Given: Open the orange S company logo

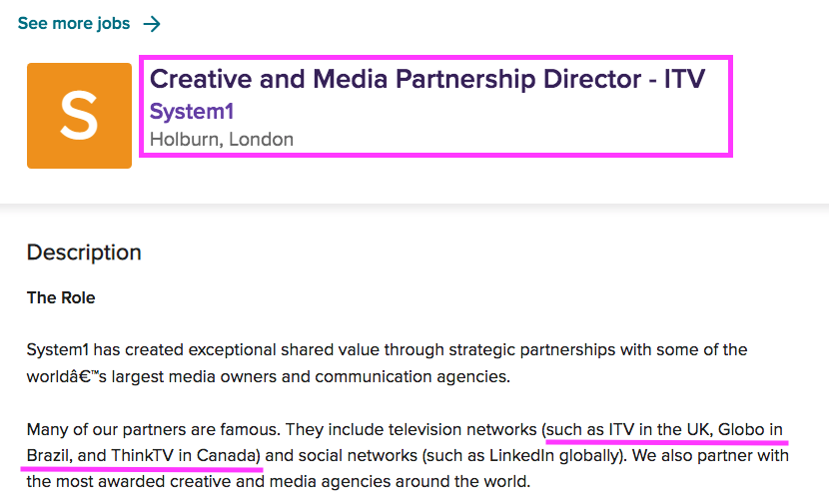Looking at the screenshot, I should pyautogui.click(x=79, y=116).
